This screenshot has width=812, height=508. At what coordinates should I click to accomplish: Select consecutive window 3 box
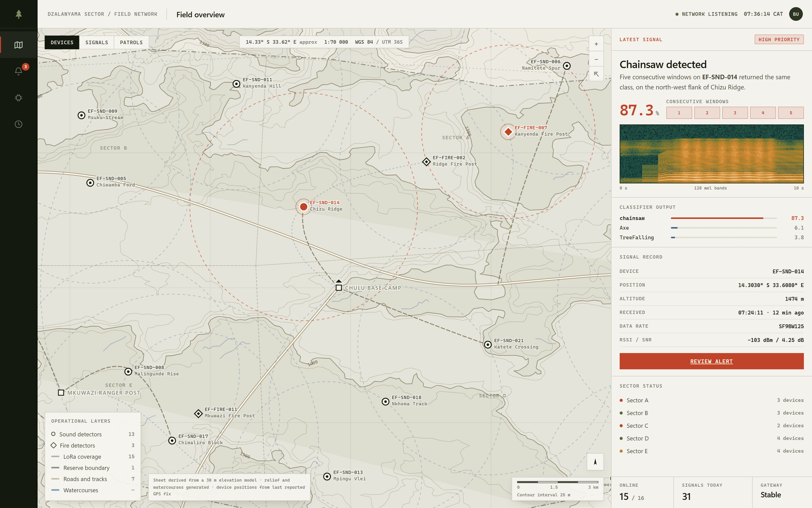tap(735, 113)
